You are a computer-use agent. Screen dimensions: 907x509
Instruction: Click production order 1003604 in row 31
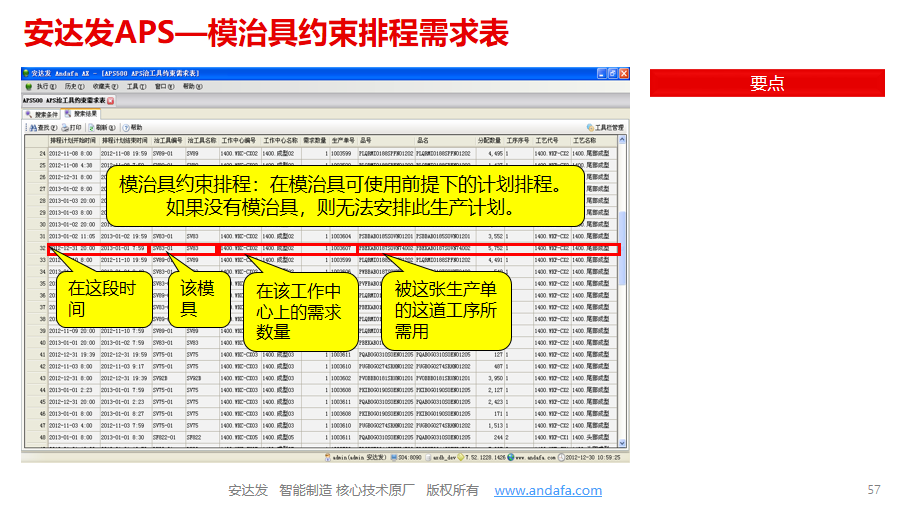343,237
